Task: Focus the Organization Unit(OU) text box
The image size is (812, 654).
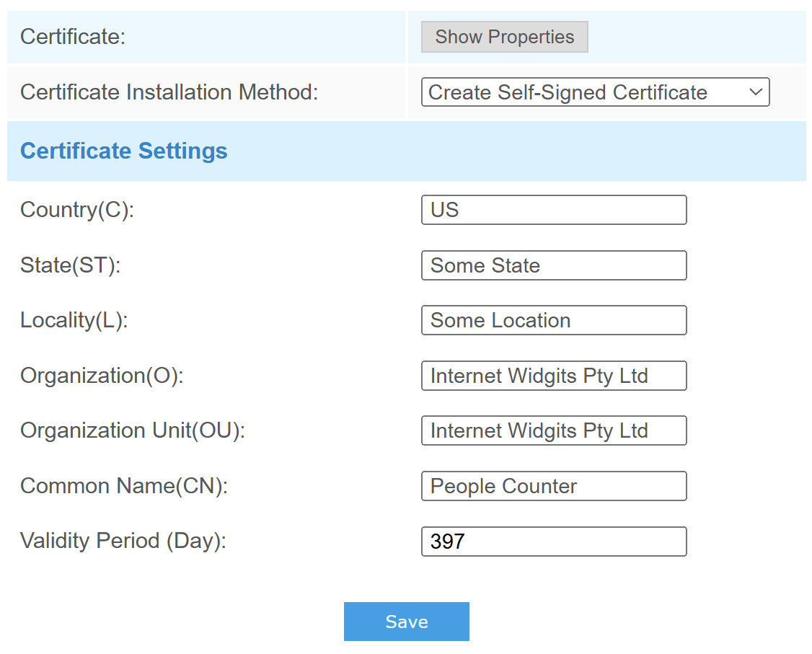Action: (553, 430)
